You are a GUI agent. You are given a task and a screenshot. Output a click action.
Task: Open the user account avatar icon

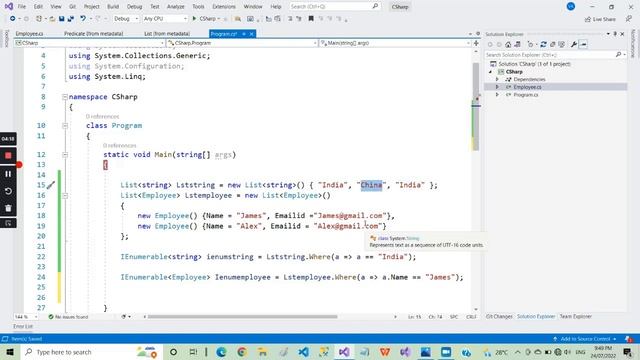[571, 7]
